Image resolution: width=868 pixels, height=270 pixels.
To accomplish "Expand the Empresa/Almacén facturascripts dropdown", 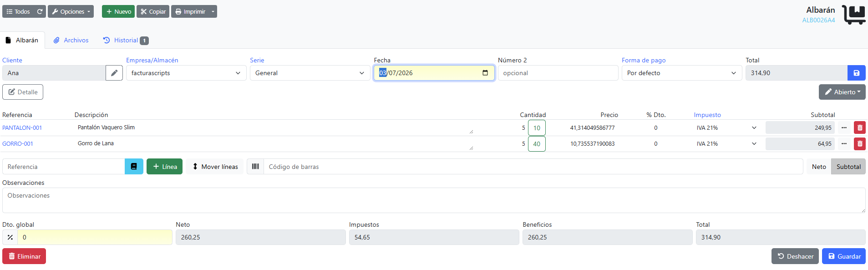I will (186, 73).
